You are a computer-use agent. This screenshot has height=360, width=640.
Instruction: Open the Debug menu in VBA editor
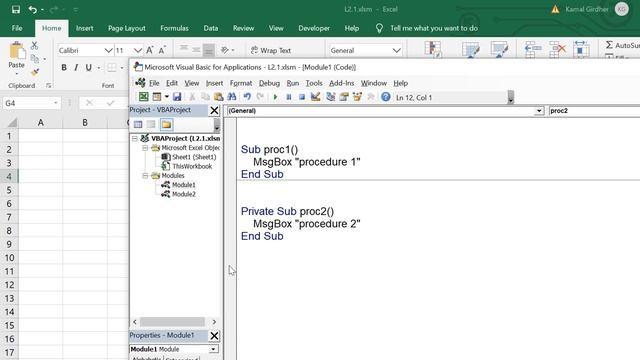pos(269,83)
